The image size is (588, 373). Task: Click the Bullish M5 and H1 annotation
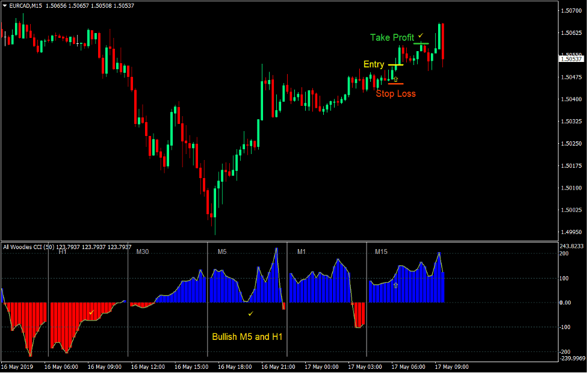pyautogui.click(x=249, y=337)
